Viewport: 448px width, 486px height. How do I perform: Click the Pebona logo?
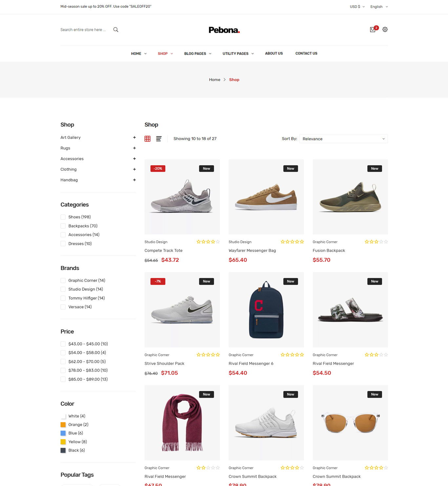click(224, 30)
